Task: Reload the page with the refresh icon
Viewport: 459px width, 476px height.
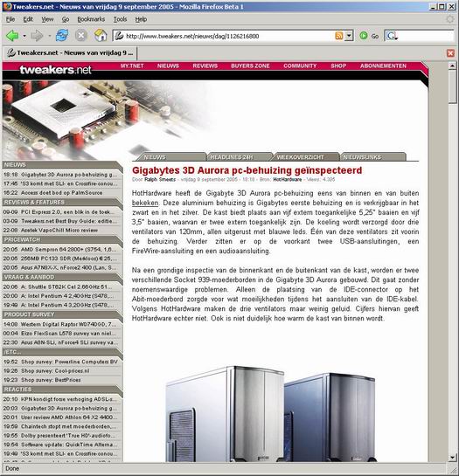Action: tap(62, 36)
